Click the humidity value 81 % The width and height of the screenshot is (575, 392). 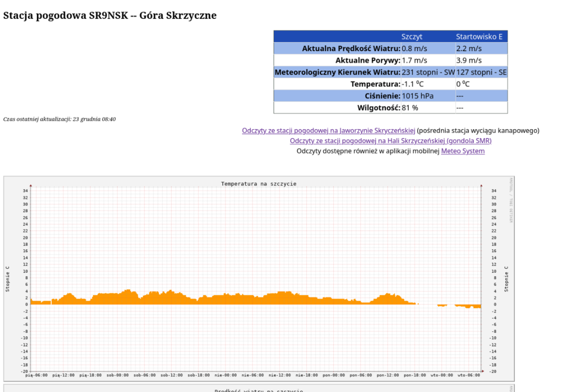410,108
